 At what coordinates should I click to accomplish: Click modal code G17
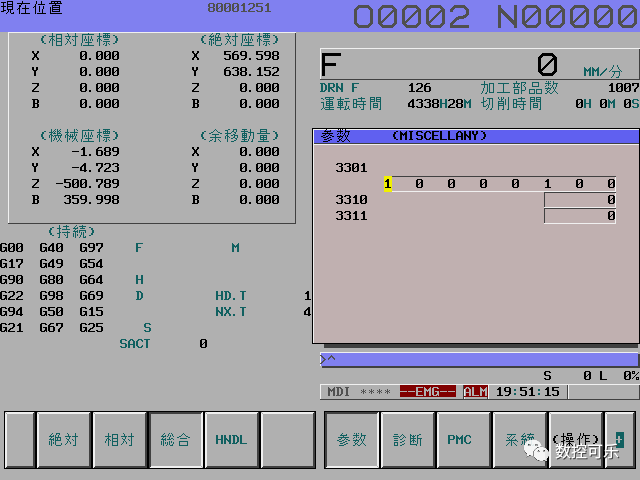[x=11, y=264]
